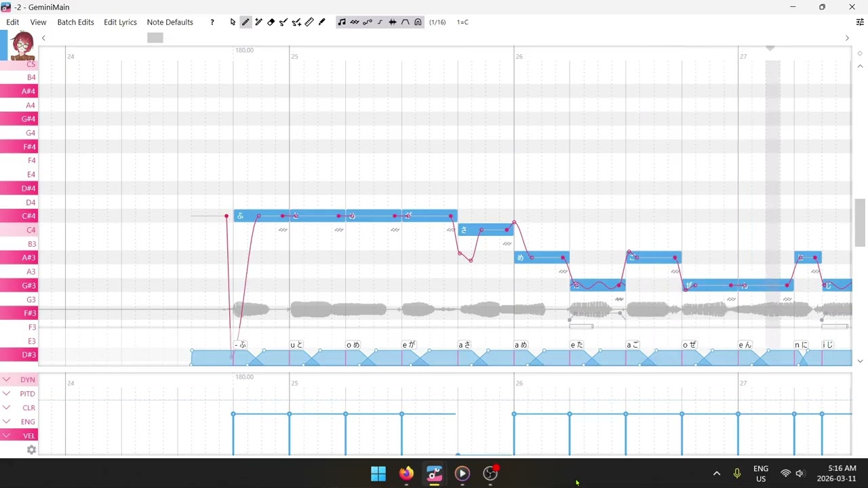Viewport: 868px width, 488px height.
Task: Click the F#3 piano key
Action: pyautogui.click(x=19, y=313)
